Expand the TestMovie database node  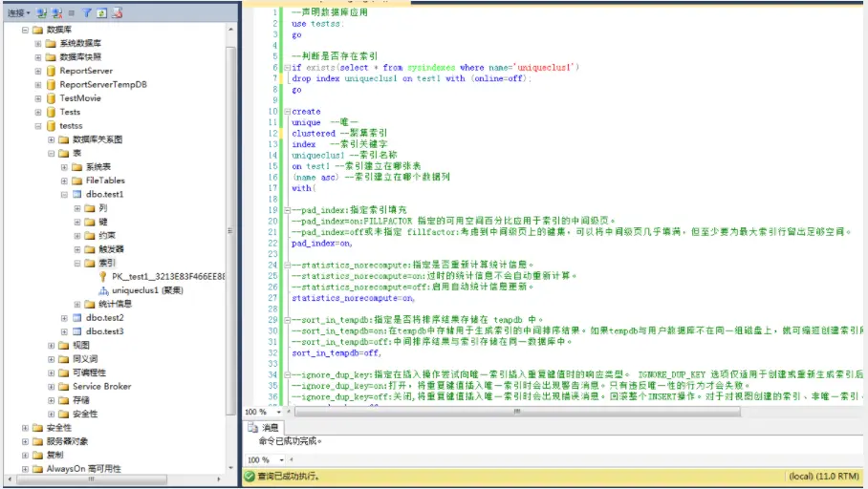click(37, 98)
